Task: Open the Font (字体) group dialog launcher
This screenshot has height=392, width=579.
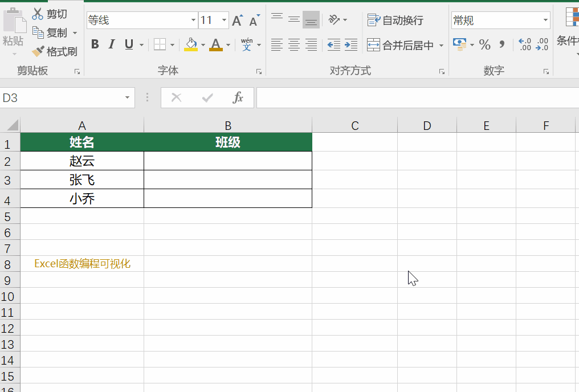Action: [259, 72]
